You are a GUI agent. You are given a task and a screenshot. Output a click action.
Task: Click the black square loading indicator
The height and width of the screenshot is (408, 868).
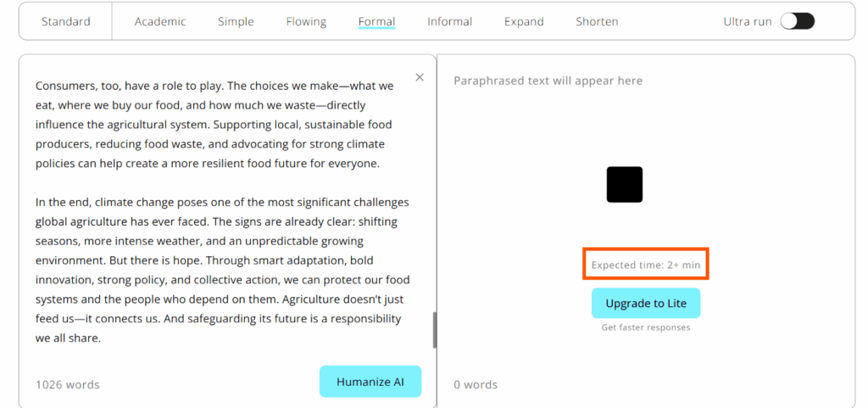625,184
